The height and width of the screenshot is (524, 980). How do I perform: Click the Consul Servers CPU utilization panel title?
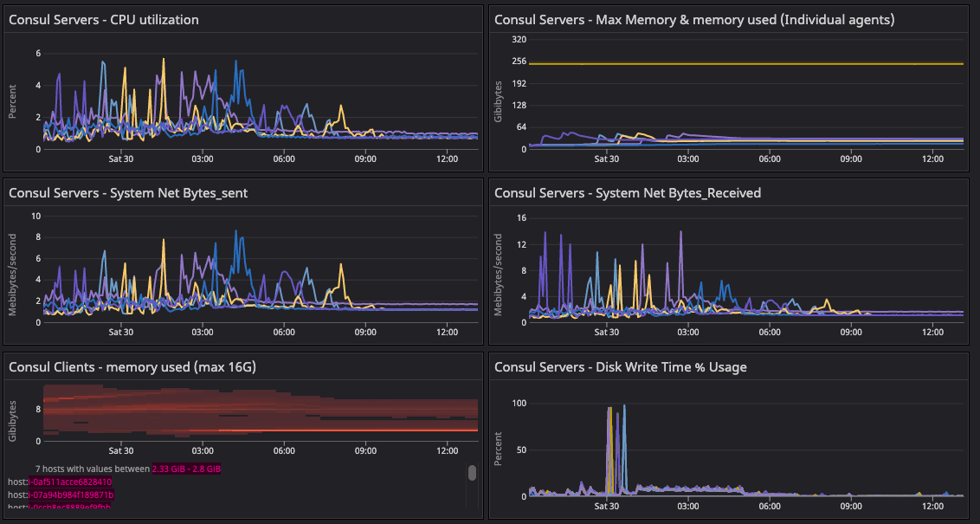[103, 19]
